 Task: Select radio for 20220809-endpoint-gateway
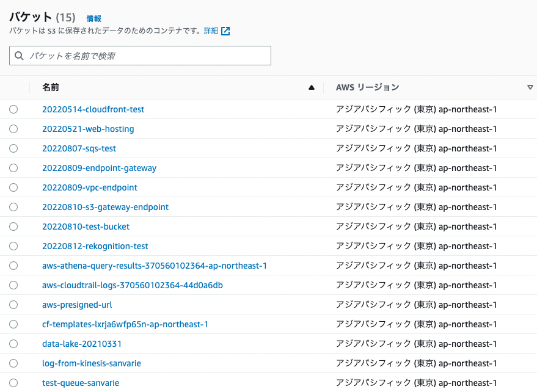(x=13, y=168)
